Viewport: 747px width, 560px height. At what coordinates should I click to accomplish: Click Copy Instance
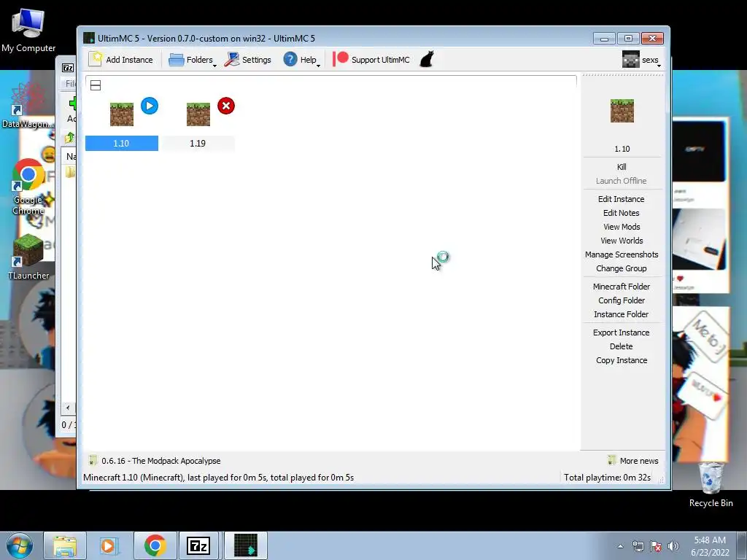click(622, 360)
